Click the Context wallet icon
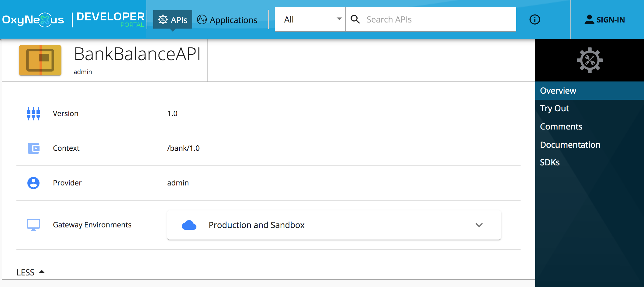This screenshot has height=287, width=644. point(33,148)
